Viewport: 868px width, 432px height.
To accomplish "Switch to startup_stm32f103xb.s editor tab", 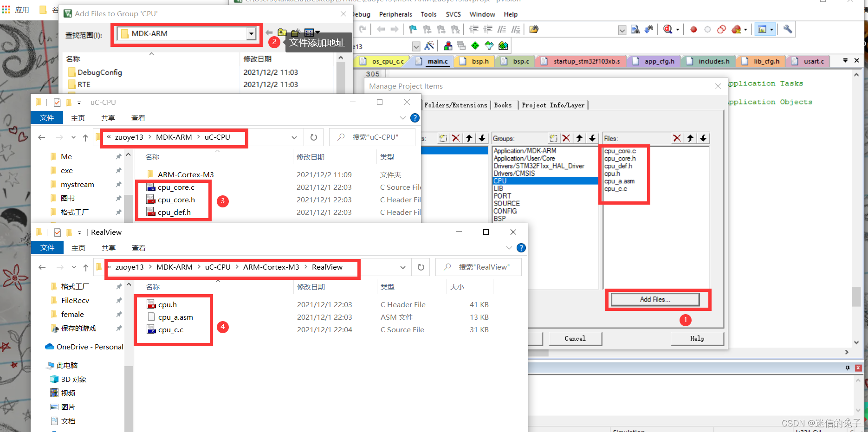I will coord(582,61).
